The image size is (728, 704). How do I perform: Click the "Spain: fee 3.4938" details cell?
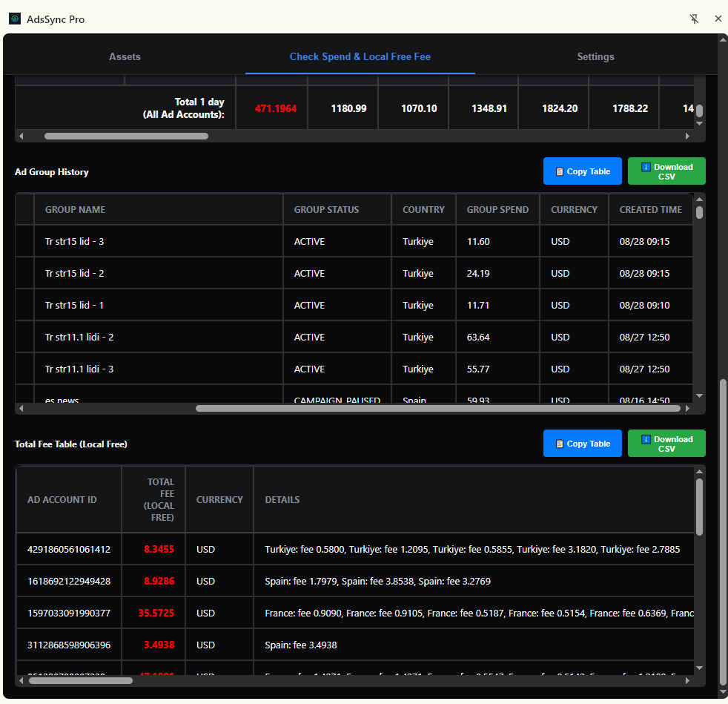[x=474, y=645]
